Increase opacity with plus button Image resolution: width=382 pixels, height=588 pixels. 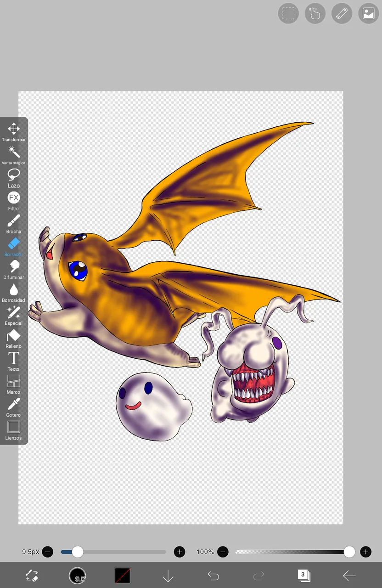coord(366,552)
